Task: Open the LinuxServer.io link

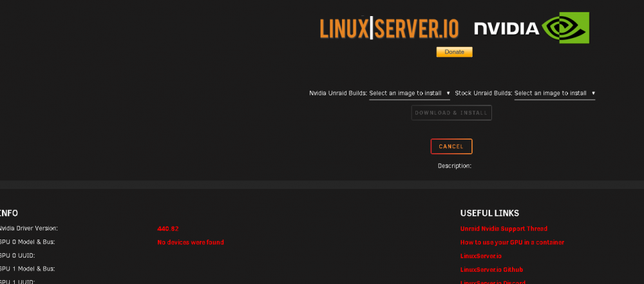Action: pos(480,256)
